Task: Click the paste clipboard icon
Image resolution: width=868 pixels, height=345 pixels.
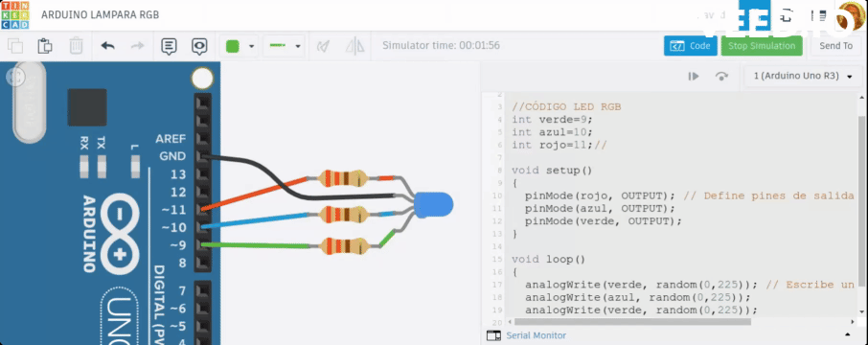Action: pyautogui.click(x=45, y=46)
